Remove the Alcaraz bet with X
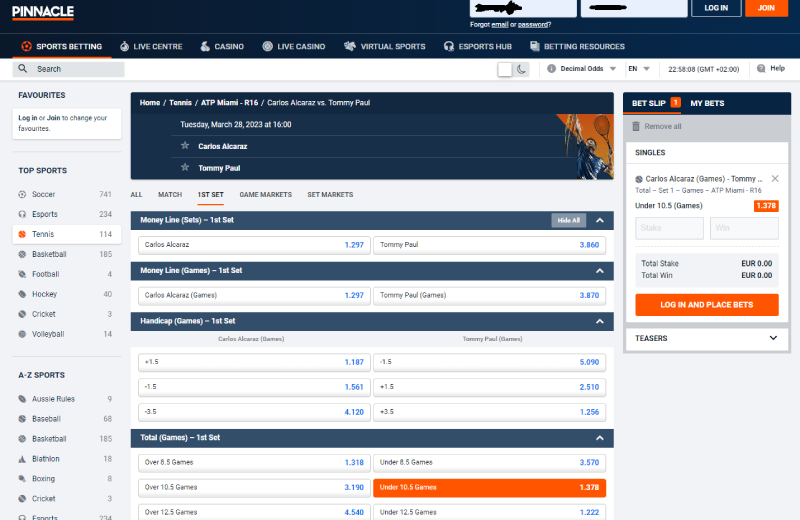Image resolution: width=800 pixels, height=520 pixels. (x=775, y=179)
